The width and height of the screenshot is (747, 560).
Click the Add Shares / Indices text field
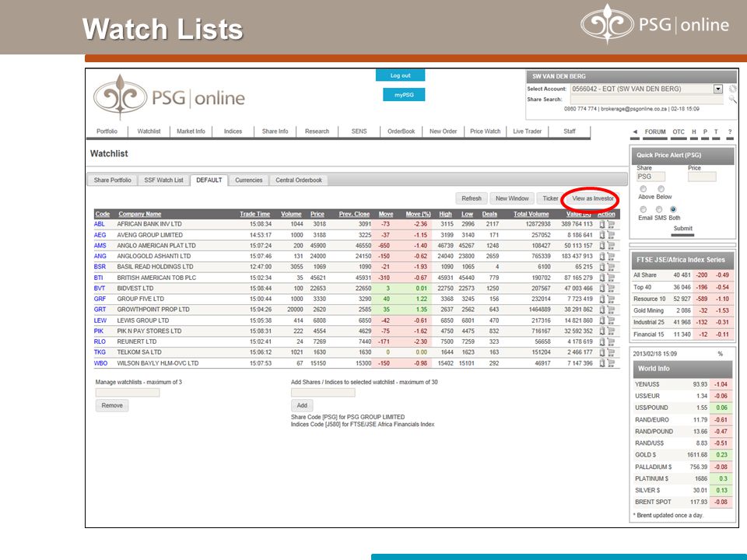[x=323, y=392]
